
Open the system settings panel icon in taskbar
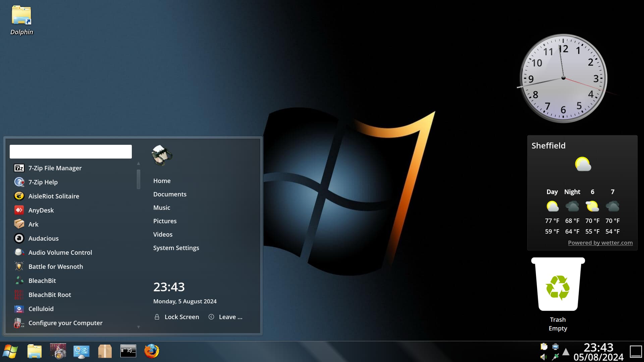click(x=82, y=351)
